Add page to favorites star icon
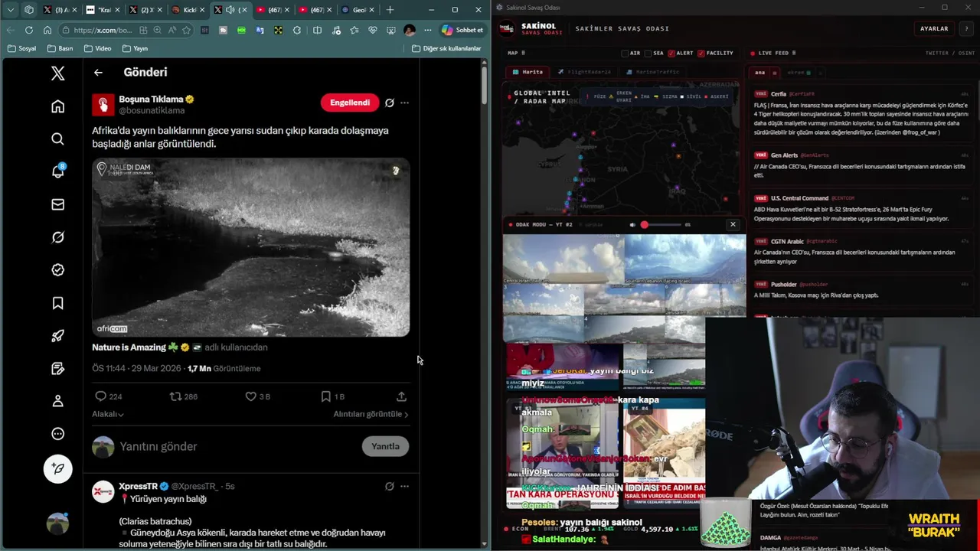980x551 pixels. 186,30
